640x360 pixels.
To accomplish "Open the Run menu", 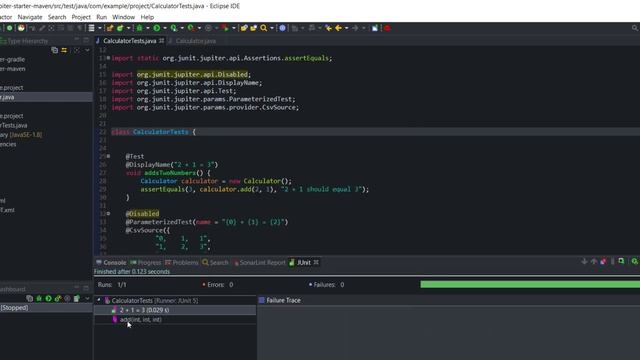I will point(102,17).
